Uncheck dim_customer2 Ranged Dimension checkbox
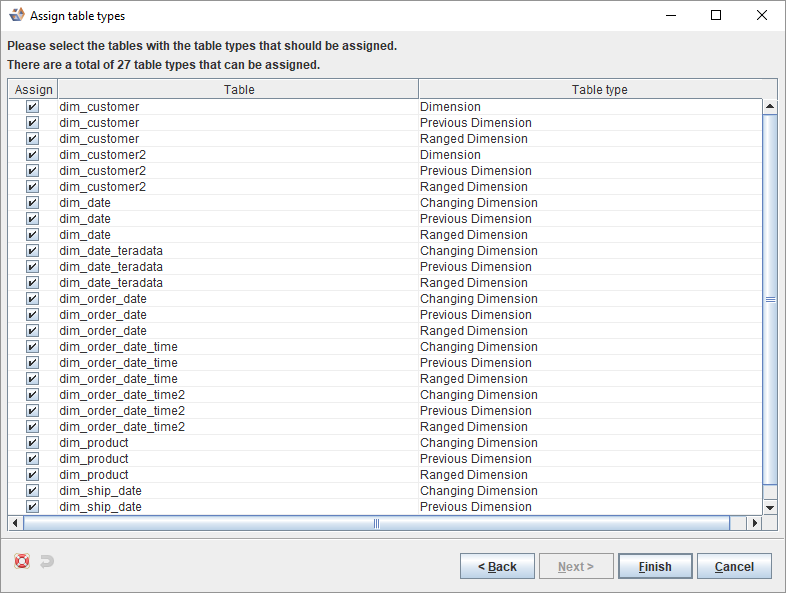Image resolution: width=786 pixels, height=593 pixels. click(x=32, y=187)
